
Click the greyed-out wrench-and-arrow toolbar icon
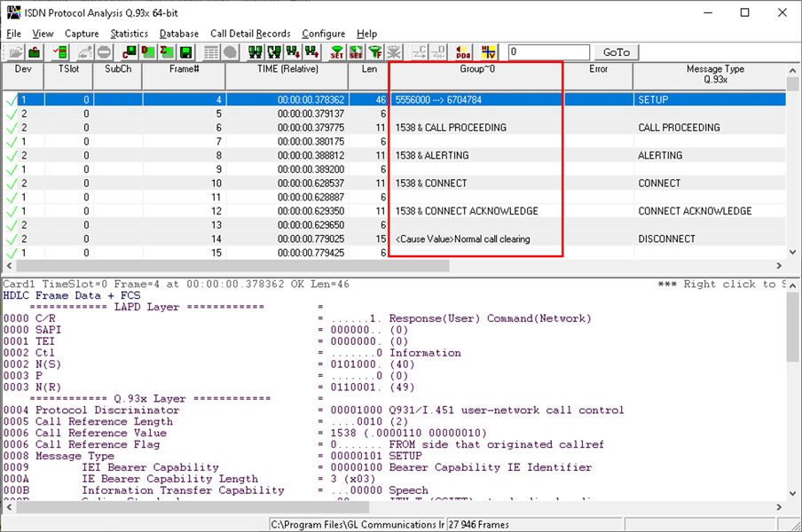point(85,52)
